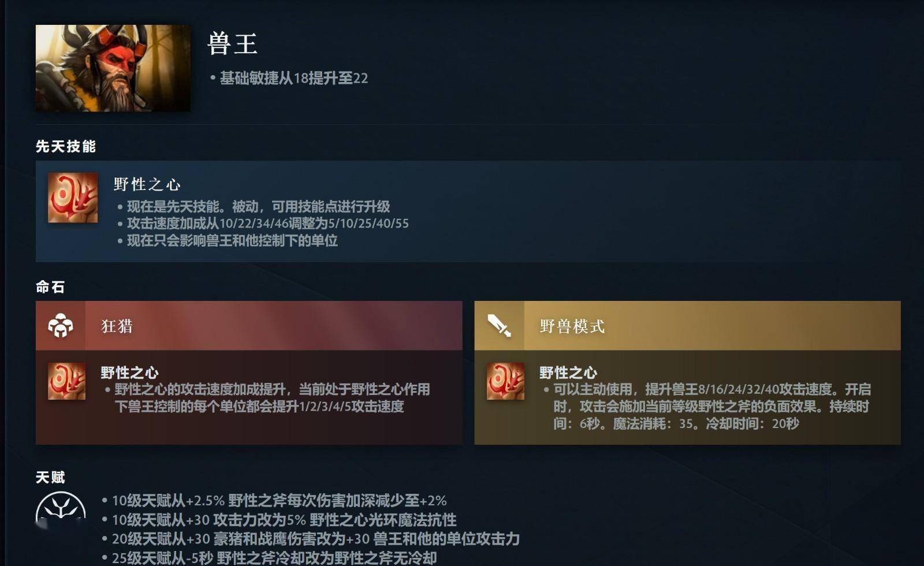The width and height of the screenshot is (924, 566).
Task: Click the 狂猎 facet helmet icon
Action: 61,326
